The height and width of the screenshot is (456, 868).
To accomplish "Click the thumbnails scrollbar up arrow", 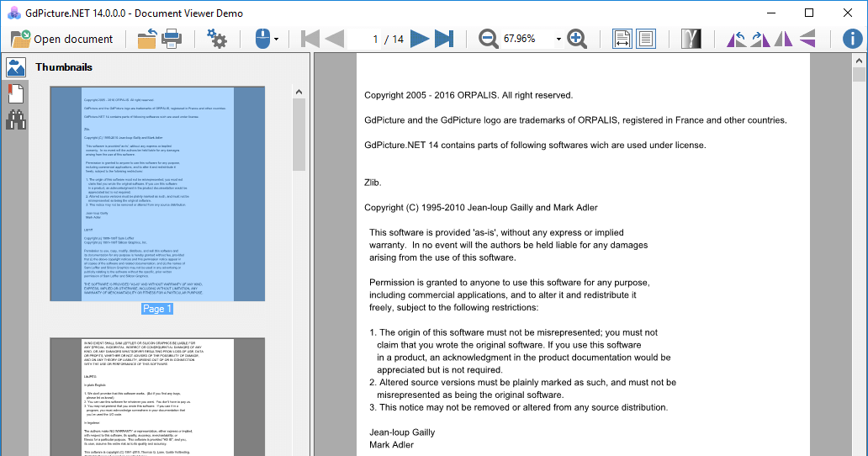I will [299, 92].
